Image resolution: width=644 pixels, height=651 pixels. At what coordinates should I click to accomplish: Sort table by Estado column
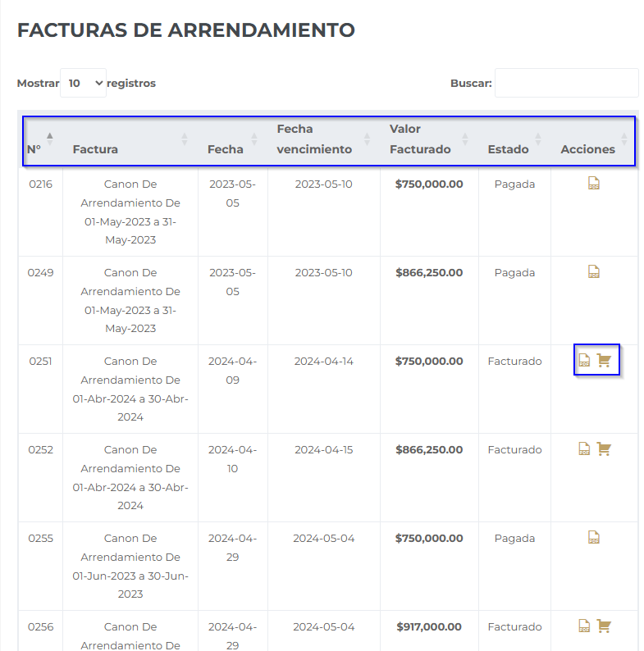click(508, 149)
